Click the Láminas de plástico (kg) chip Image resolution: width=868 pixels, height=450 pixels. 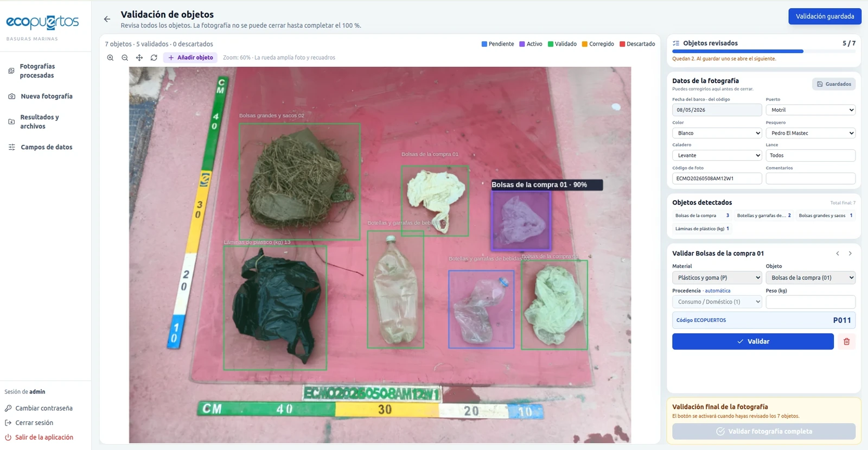702,229
